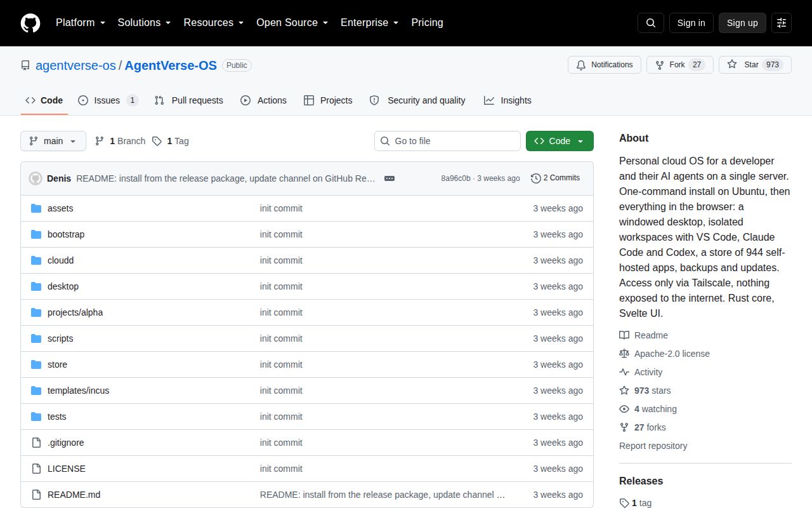
Task: Click the scripts folder icon
Action: (36, 338)
